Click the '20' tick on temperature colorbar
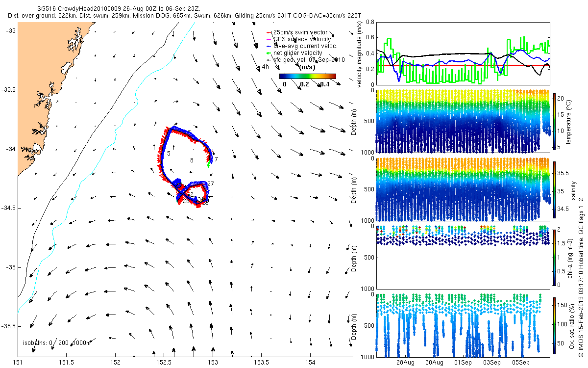Image resolution: width=588 pixels, height=368 pixels. click(561, 98)
